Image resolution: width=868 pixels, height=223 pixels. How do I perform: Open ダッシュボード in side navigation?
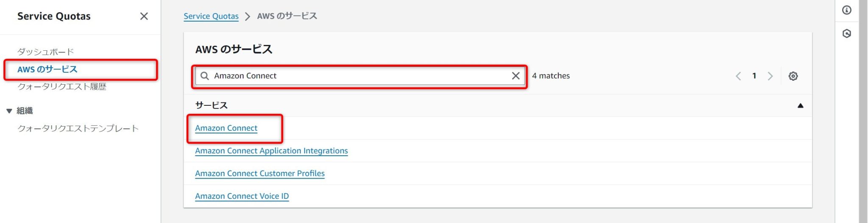tap(45, 52)
